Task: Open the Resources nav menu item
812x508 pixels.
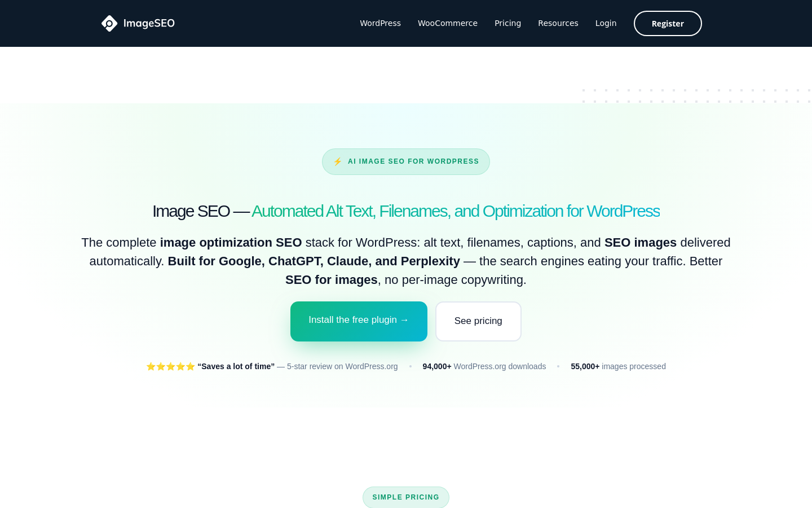Action: tap(558, 23)
